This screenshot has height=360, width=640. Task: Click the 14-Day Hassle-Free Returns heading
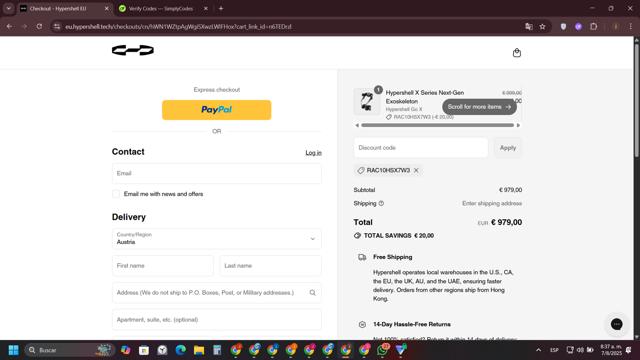[x=412, y=324]
